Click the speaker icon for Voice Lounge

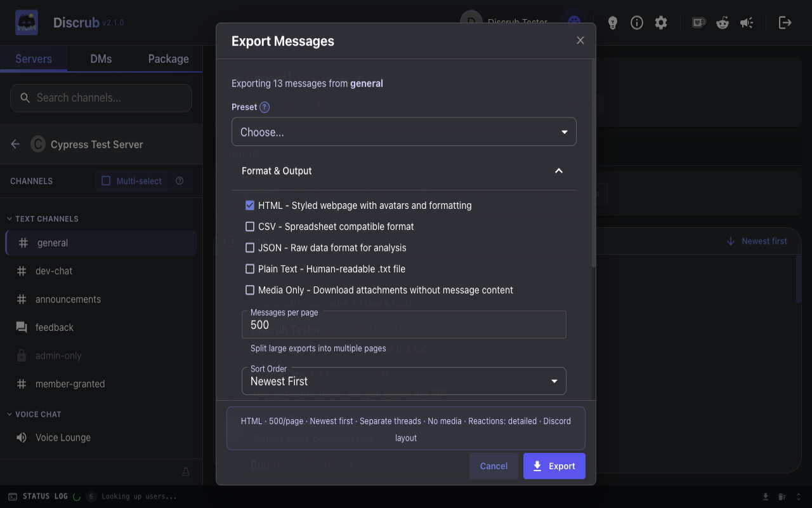(x=22, y=438)
